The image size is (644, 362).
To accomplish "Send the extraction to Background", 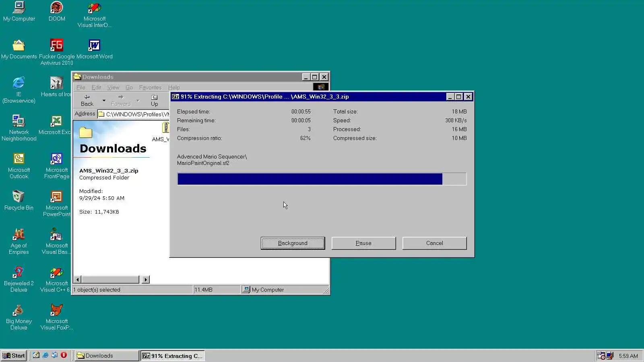I will [293, 243].
